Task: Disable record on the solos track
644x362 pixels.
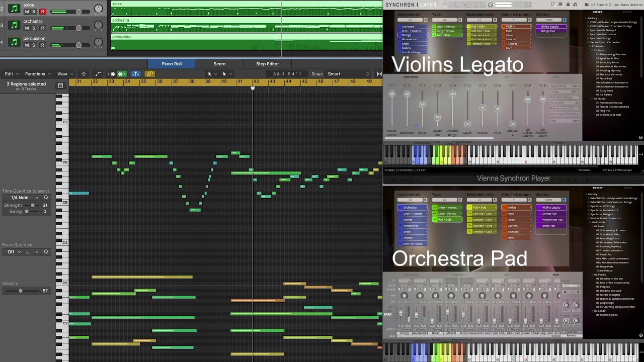Action: tap(42, 12)
